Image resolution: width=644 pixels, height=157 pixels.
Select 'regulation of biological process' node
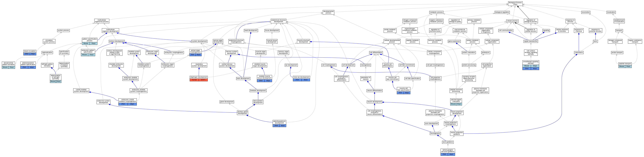pos(531,21)
